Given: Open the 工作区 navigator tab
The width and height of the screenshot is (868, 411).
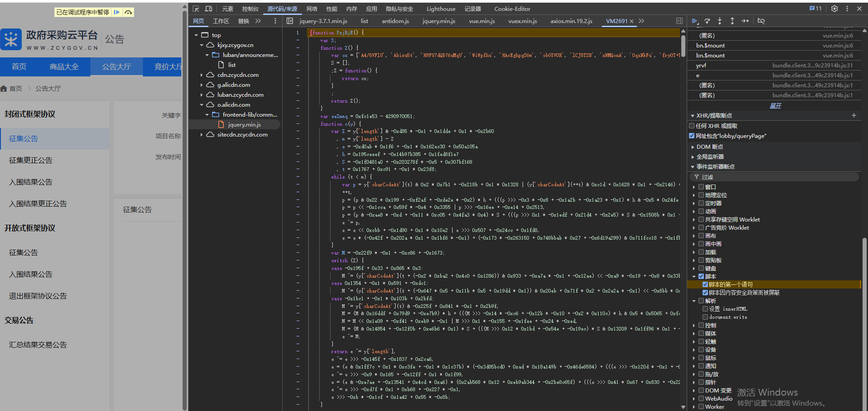Looking at the screenshot, I should coord(221,21).
